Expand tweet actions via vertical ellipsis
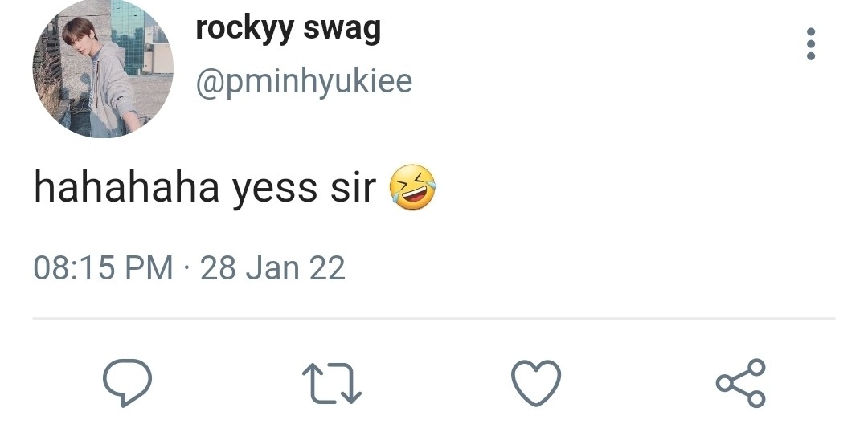 810,44
